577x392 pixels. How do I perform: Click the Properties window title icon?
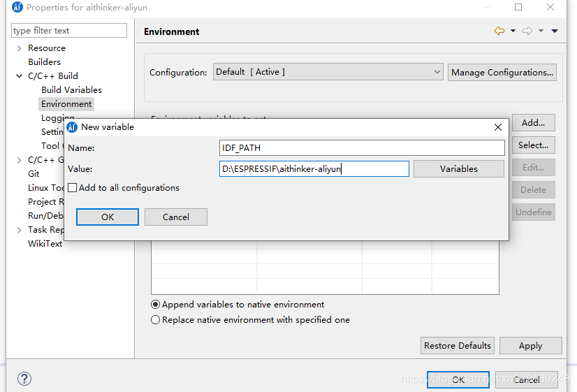tap(17, 7)
